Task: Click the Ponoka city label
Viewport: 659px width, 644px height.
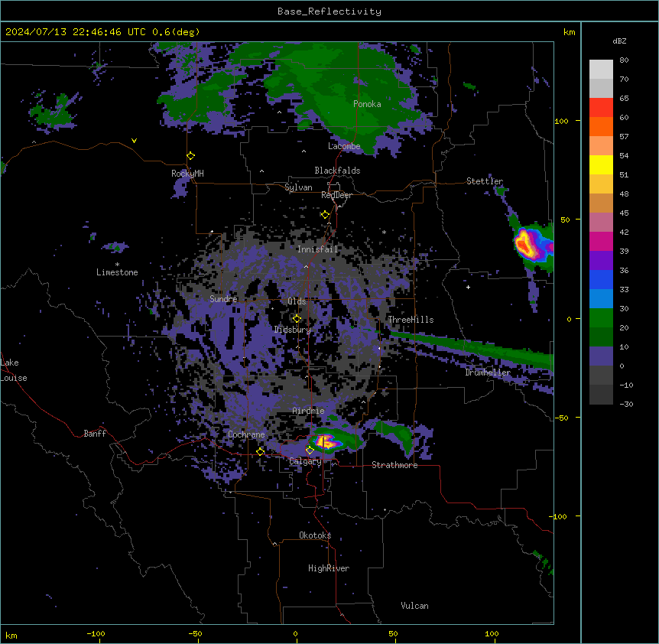Action: (x=367, y=104)
